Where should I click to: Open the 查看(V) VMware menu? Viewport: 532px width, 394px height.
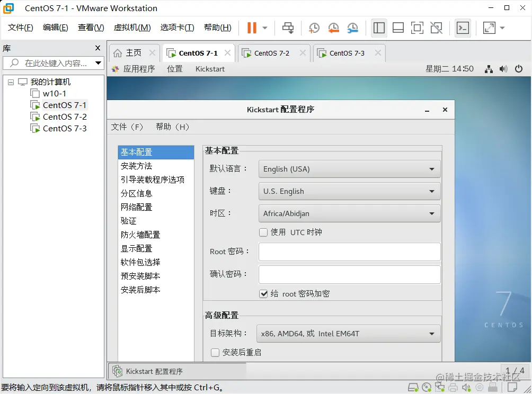pyautogui.click(x=91, y=28)
